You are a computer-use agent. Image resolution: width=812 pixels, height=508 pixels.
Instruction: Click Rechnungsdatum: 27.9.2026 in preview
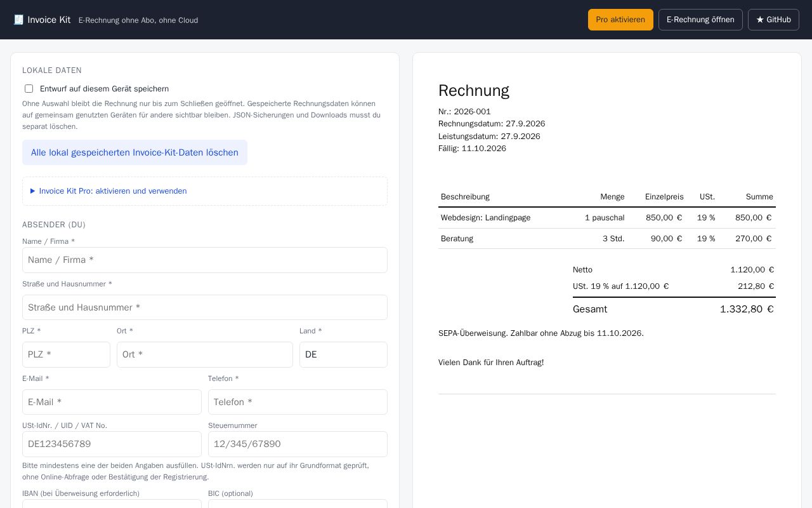click(492, 124)
